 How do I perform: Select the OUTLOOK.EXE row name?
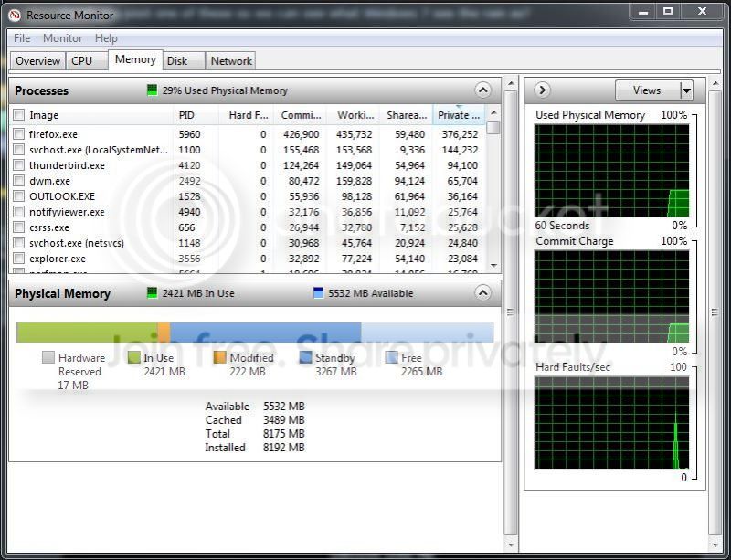tap(62, 196)
